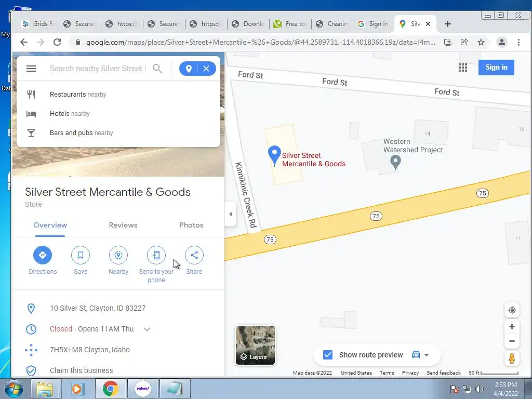
Task: Select Bars and pubs nearby suggestion
Action: point(118,133)
